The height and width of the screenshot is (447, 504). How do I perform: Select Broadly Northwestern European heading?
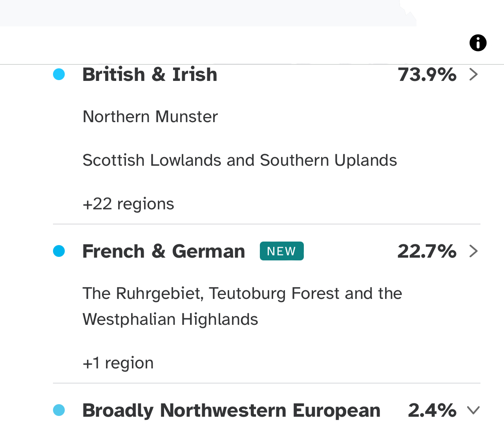tap(231, 410)
